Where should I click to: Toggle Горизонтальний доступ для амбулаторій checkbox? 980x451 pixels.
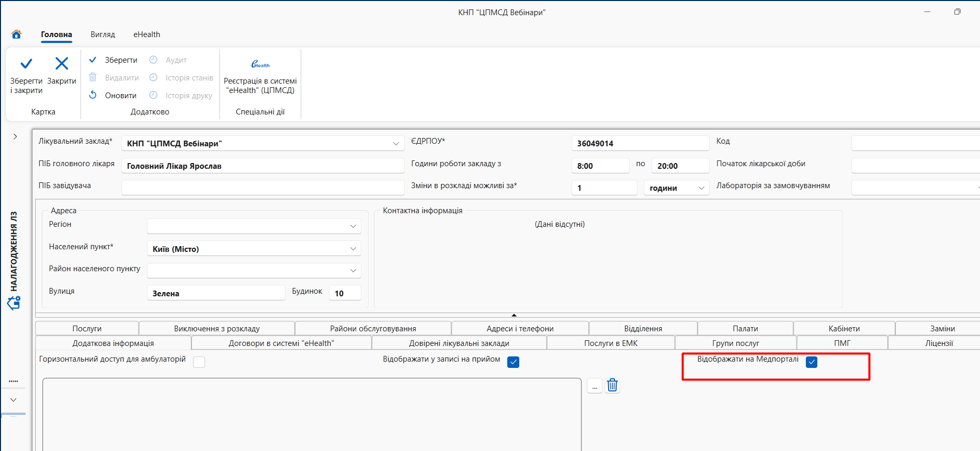pyautogui.click(x=199, y=362)
